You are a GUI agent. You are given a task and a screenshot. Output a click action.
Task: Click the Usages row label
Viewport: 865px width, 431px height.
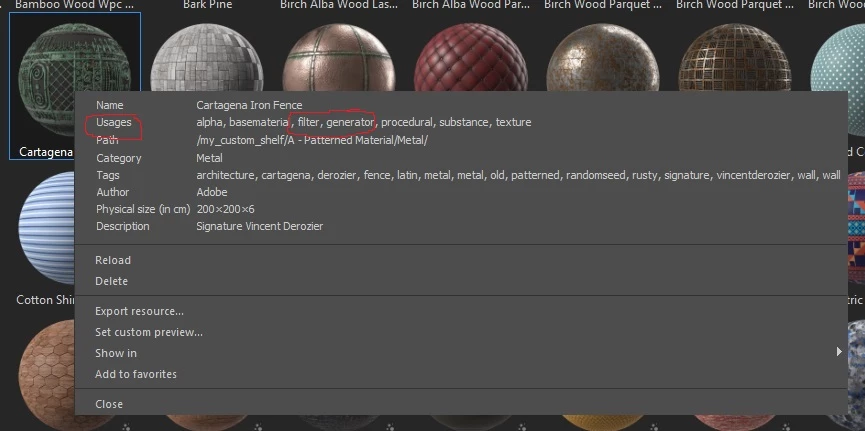click(x=114, y=122)
